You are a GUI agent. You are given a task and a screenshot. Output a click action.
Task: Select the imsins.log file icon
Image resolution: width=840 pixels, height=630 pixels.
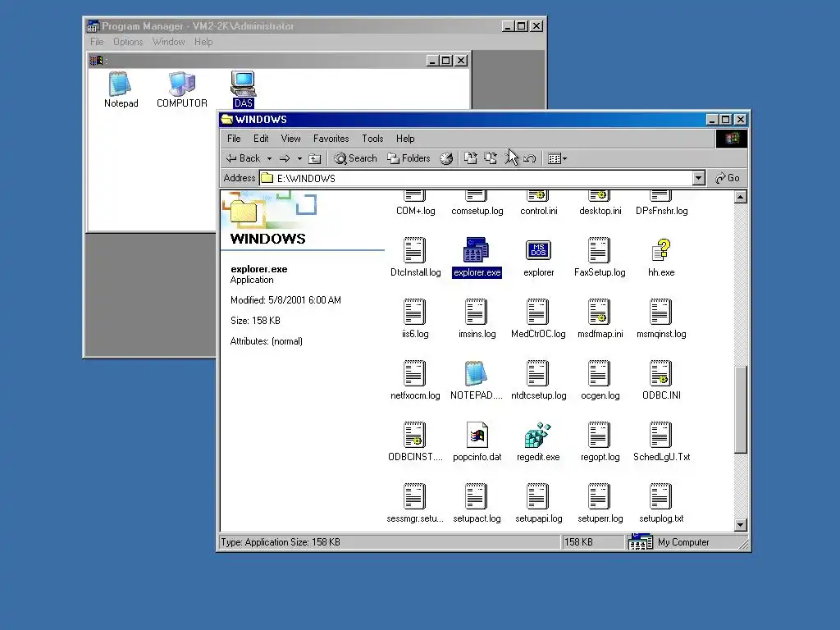(x=476, y=312)
